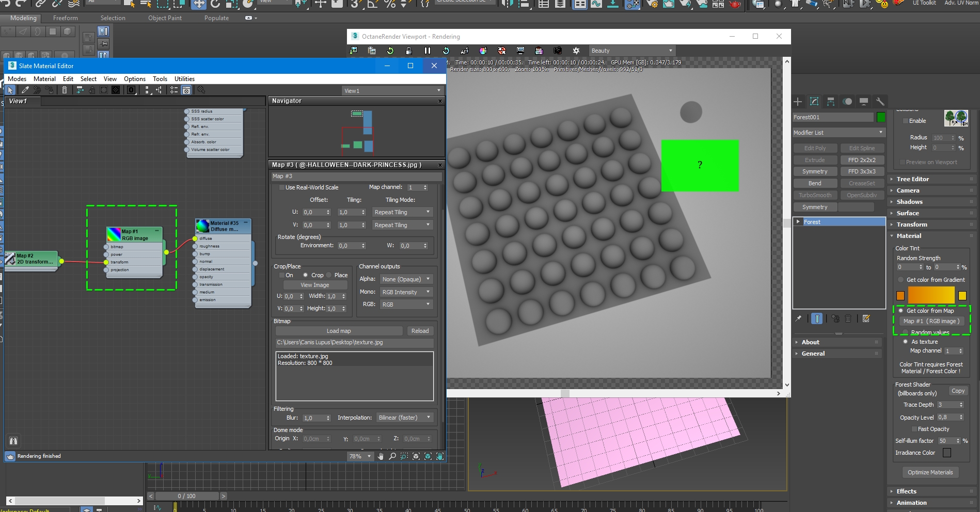Image resolution: width=980 pixels, height=512 pixels.
Task: Click color picker wheel icon in OctaneRender toolbar
Action: pyautogui.click(x=483, y=51)
